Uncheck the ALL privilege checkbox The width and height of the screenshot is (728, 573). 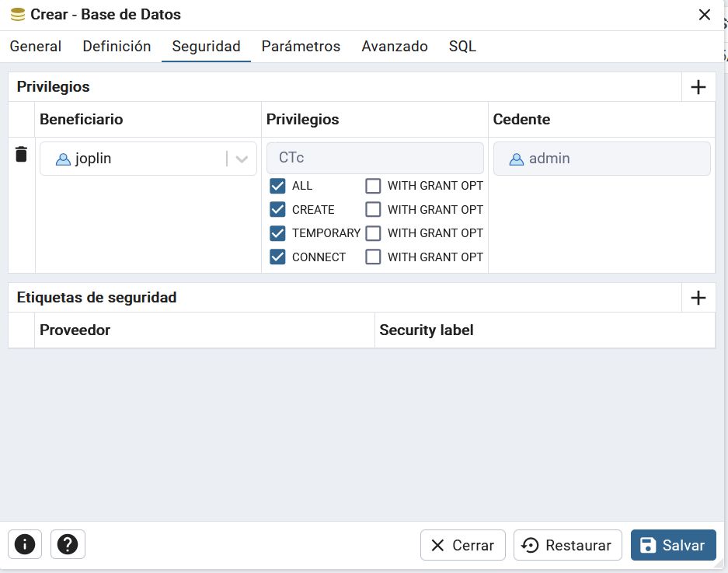[277, 186]
